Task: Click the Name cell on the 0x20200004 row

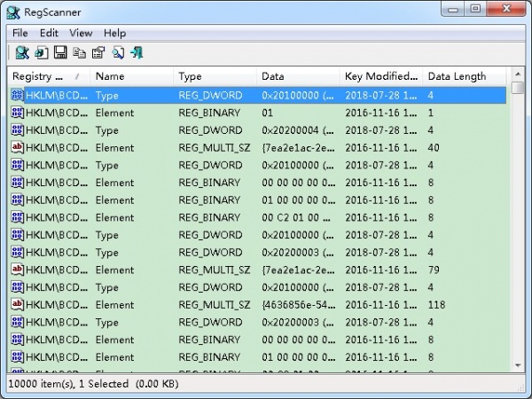Action: (107, 130)
